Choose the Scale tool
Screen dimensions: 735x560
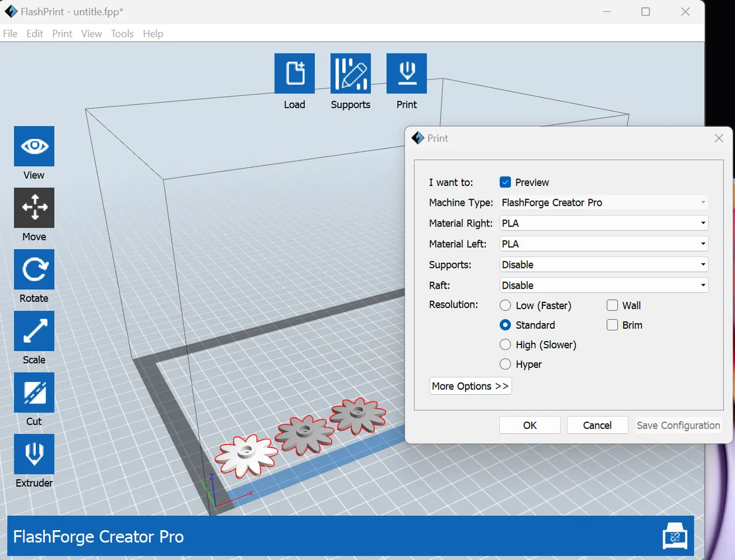pos(34,331)
